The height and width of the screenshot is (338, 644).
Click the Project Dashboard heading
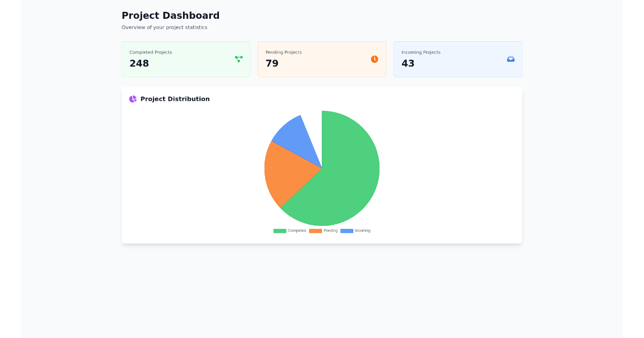pos(171,15)
